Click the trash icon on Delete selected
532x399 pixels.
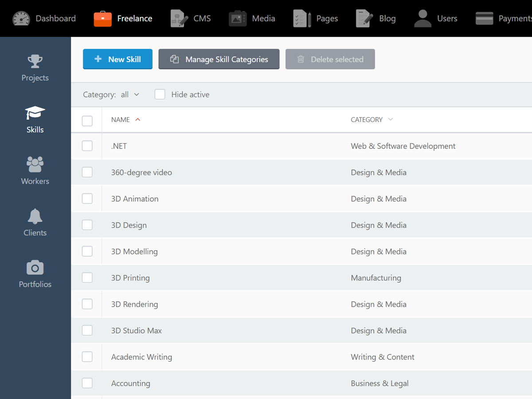(301, 59)
